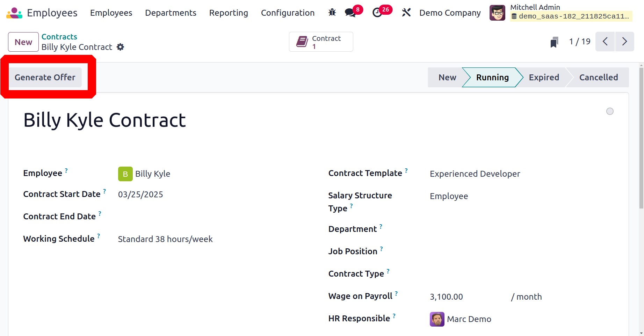This screenshot has width=644, height=336.
Task: Open the Reporting menu
Action: (229, 13)
